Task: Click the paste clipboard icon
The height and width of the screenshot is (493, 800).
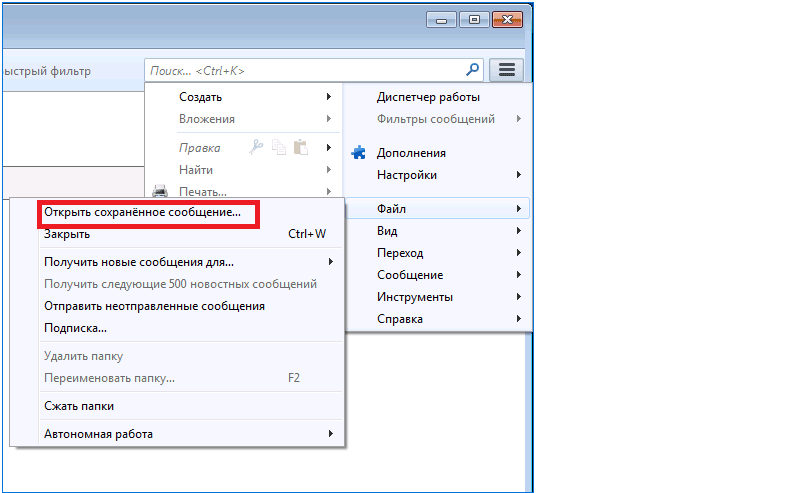Action: (x=299, y=148)
